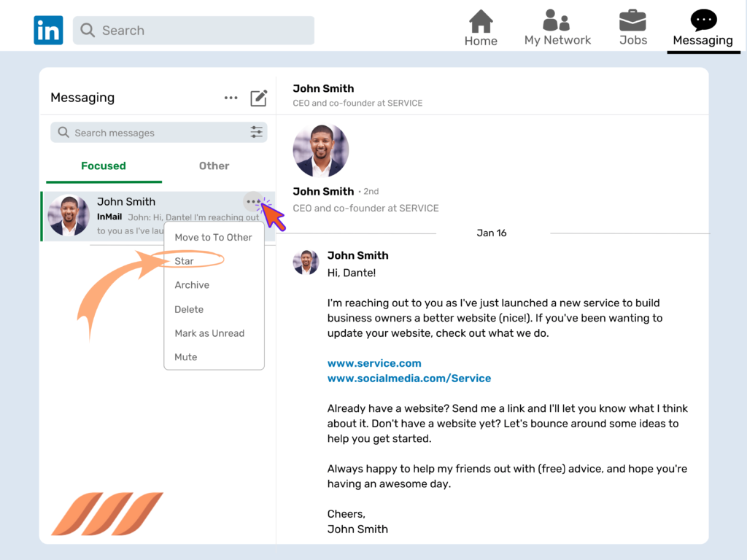Switch to the Other tab
This screenshot has width=747, height=560.
214,166
